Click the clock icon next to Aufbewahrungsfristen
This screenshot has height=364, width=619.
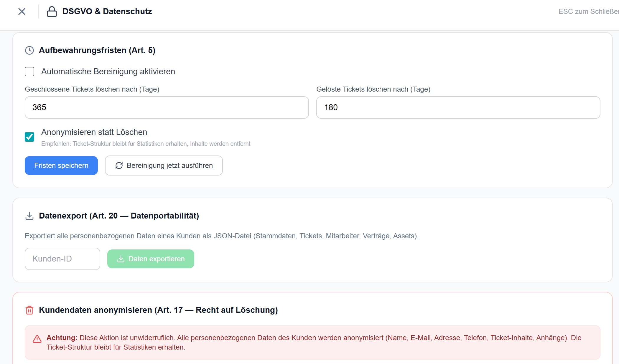click(29, 50)
